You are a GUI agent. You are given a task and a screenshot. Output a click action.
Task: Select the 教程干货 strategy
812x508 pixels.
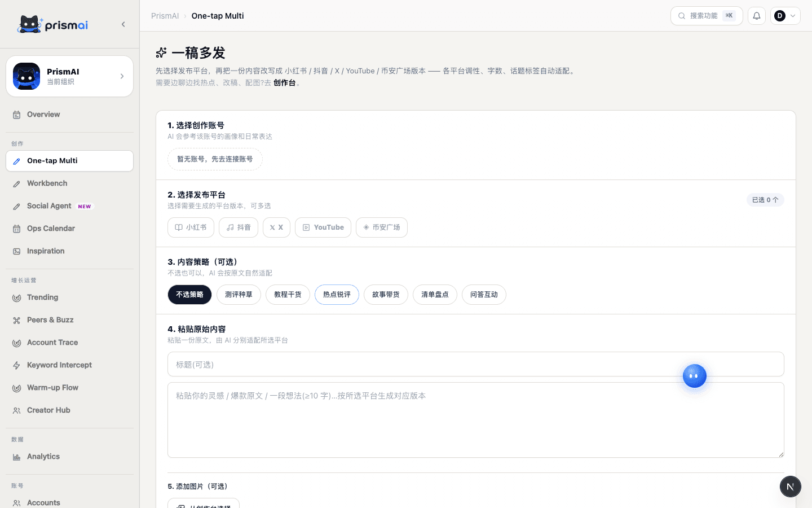pos(288,295)
